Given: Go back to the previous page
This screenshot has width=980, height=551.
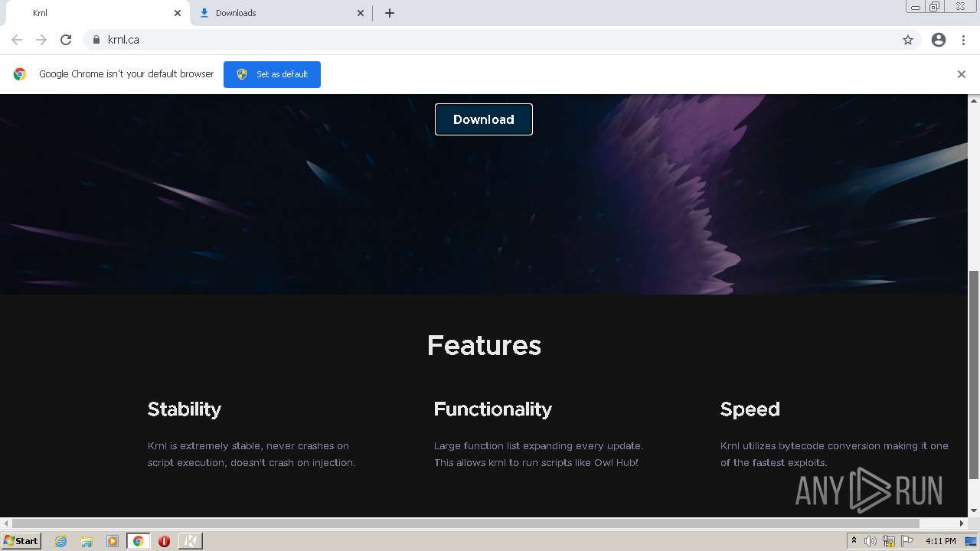Looking at the screenshot, I should click(x=17, y=40).
